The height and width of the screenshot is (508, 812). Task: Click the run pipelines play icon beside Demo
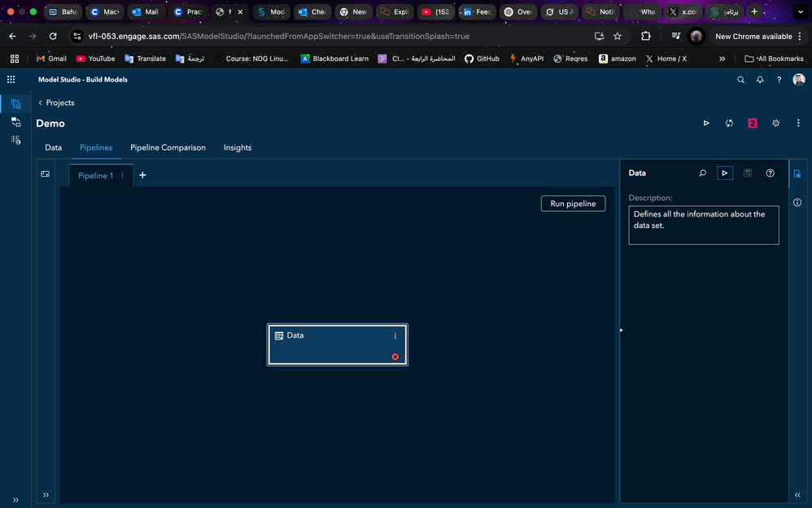(x=706, y=124)
